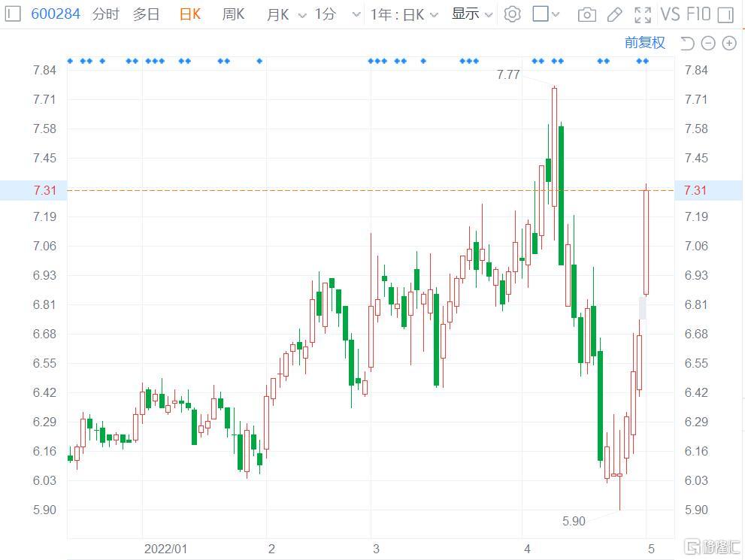The height and width of the screenshot is (560, 745).
Task: Open the F10 company info
Action: 698,14
